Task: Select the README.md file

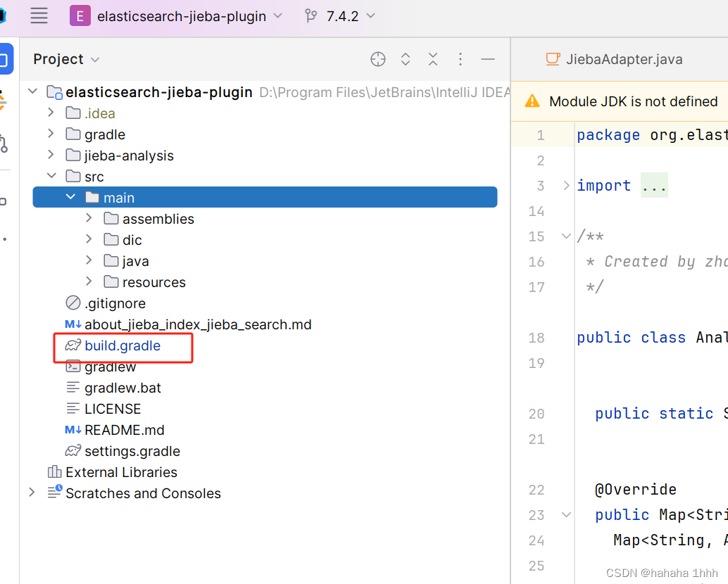Action: pyautogui.click(x=125, y=430)
